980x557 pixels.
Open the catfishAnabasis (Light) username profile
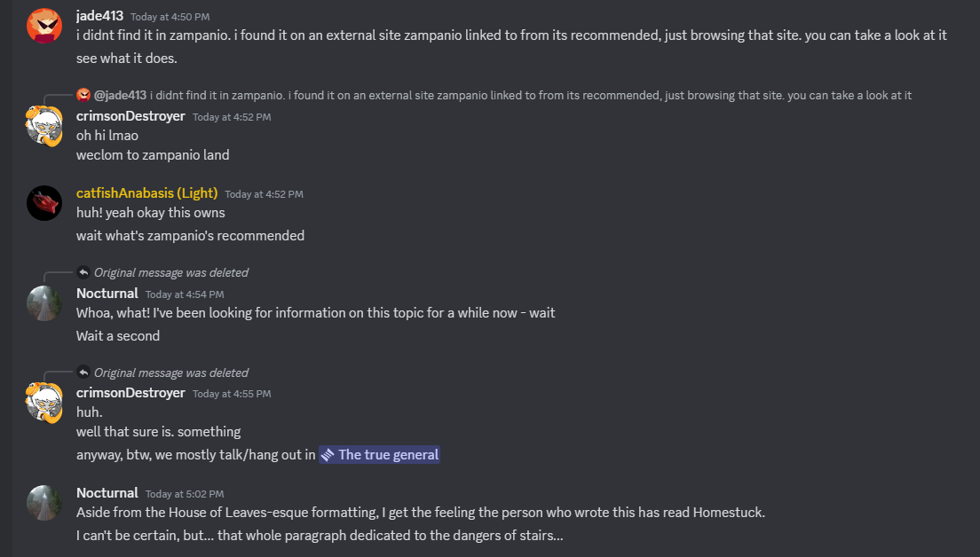146,193
